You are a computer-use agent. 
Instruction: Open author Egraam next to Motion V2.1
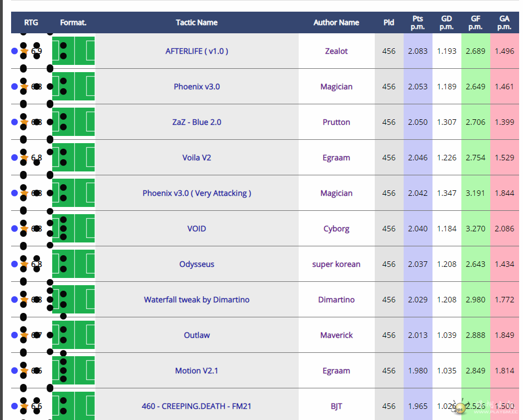click(336, 371)
